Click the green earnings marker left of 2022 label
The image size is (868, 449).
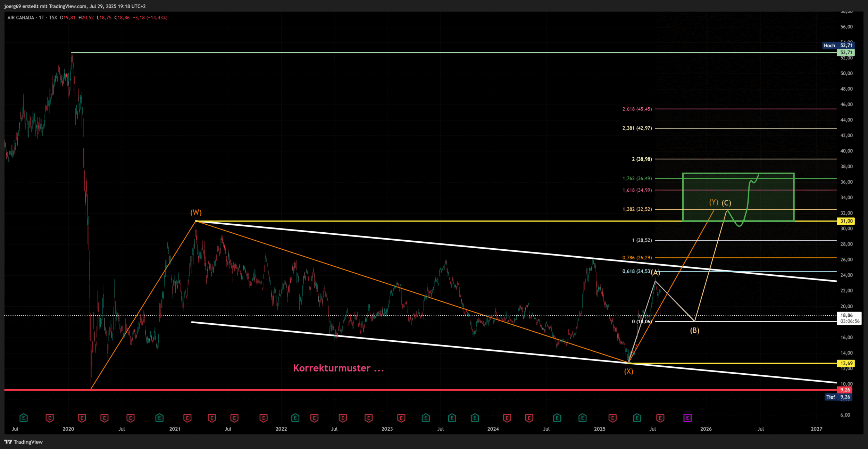coord(295,418)
